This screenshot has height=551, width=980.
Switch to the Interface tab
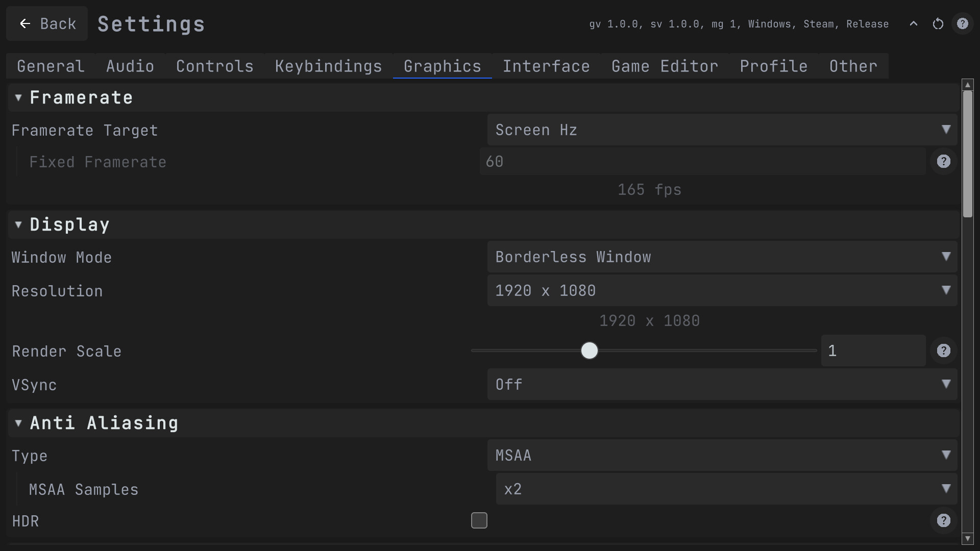click(546, 66)
